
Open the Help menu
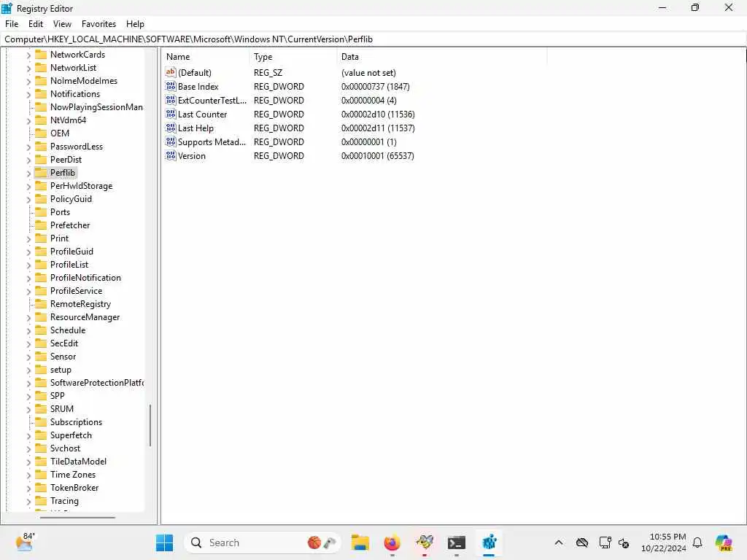pyautogui.click(x=135, y=24)
